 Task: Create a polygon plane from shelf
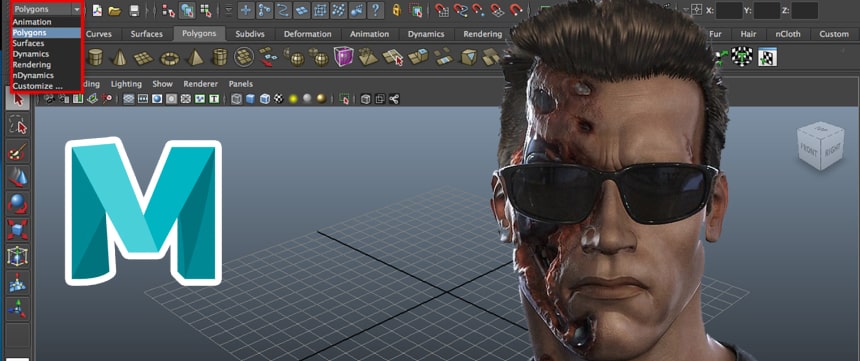tap(144, 58)
